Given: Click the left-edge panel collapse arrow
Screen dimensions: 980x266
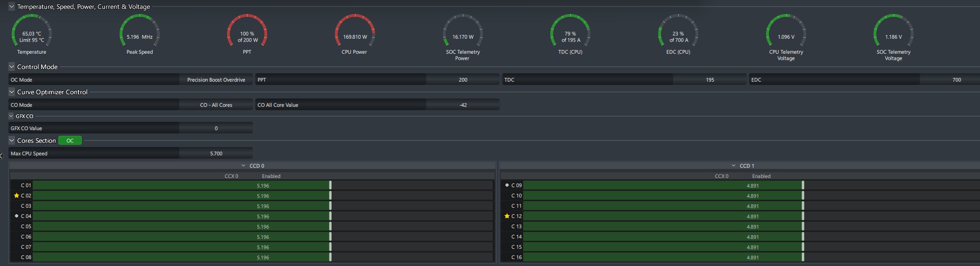Looking at the screenshot, I should 1,156.
